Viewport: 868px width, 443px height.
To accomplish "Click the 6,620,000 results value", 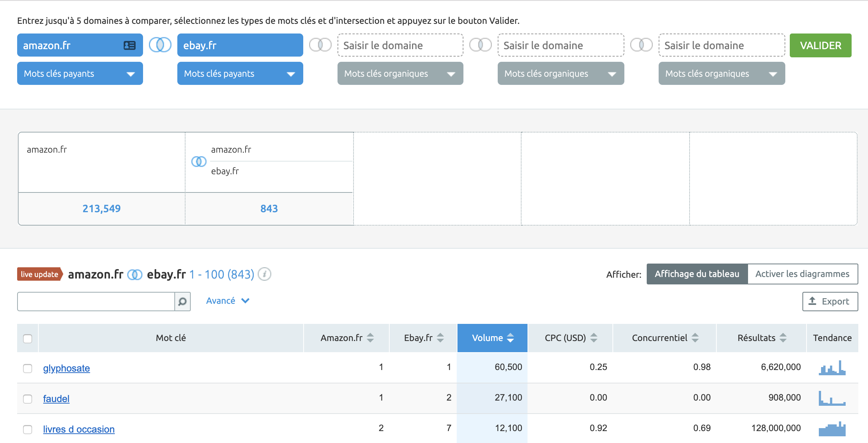I will click(x=781, y=367).
